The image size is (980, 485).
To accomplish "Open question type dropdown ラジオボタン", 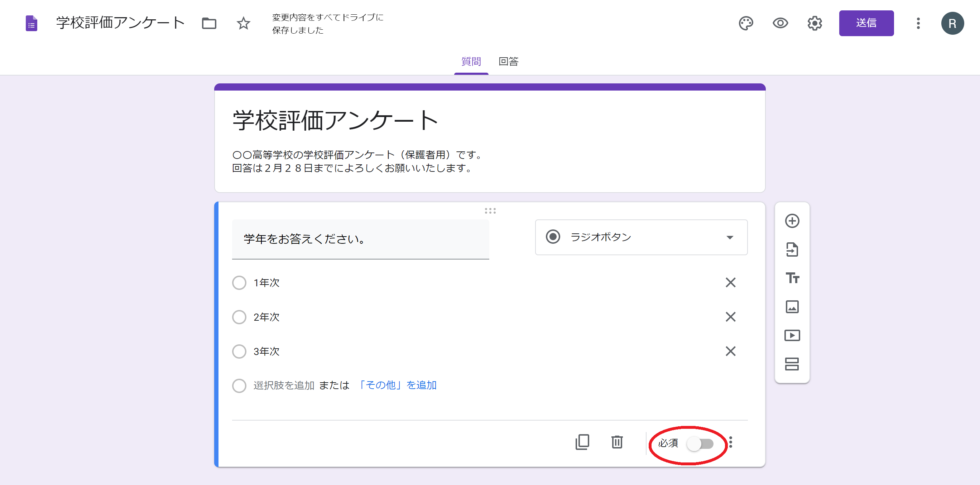I will tap(641, 237).
